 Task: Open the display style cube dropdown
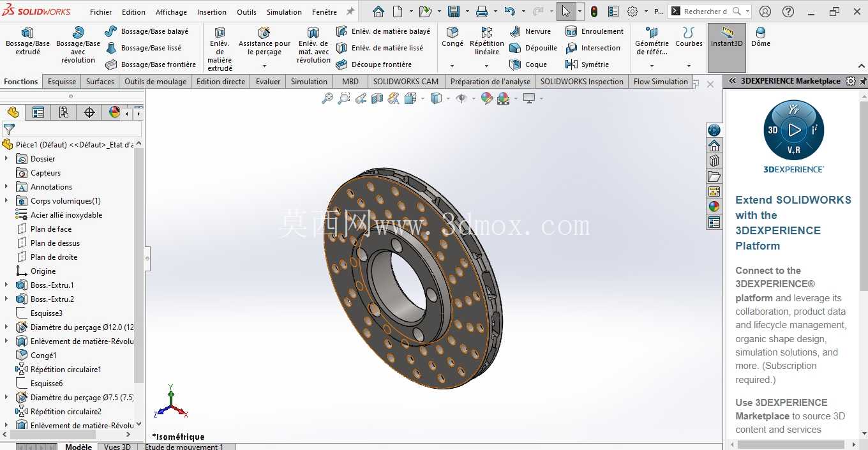click(448, 98)
